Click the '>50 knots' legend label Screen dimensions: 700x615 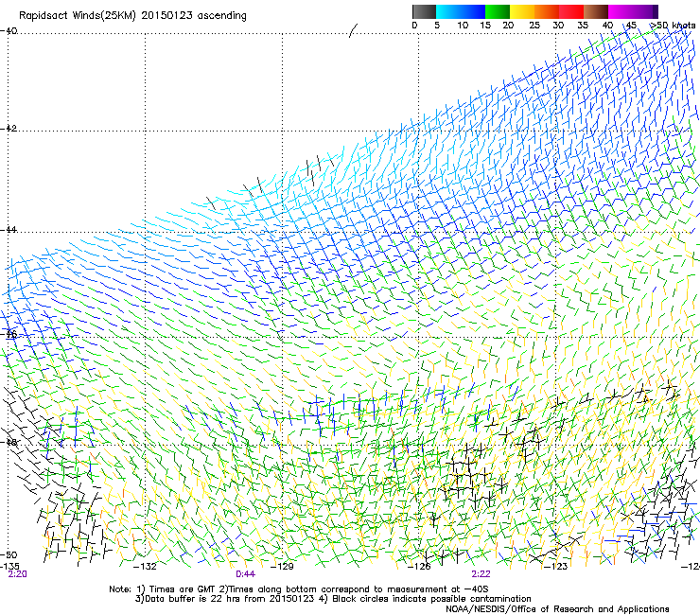pyautogui.click(x=673, y=26)
